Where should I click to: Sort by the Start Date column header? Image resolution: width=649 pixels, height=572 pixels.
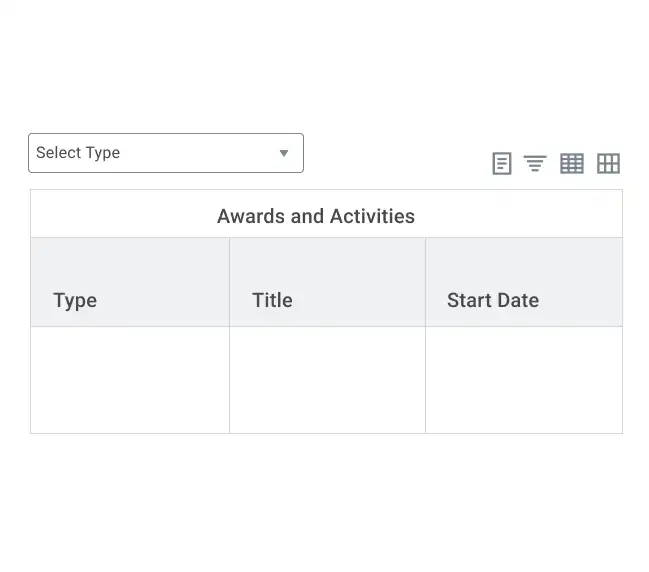493,300
